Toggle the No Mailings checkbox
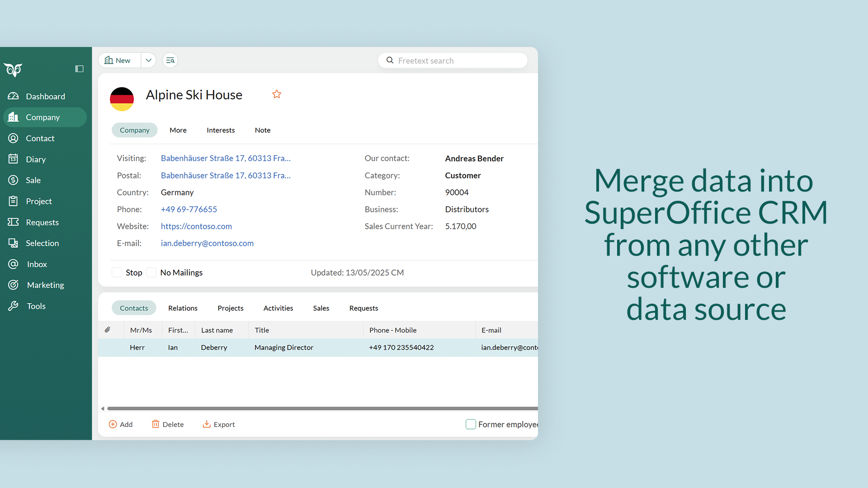Image resolution: width=868 pixels, height=488 pixels. click(151, 272)
